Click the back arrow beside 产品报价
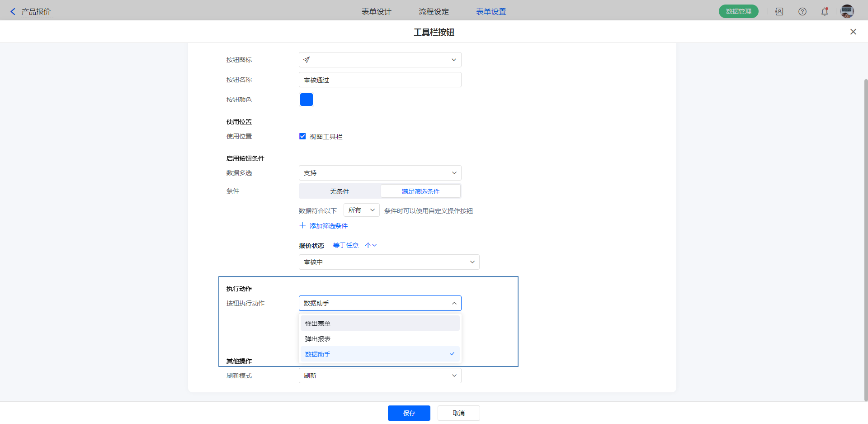This screenshot has height=424, width=868. [x=13, y=12]
